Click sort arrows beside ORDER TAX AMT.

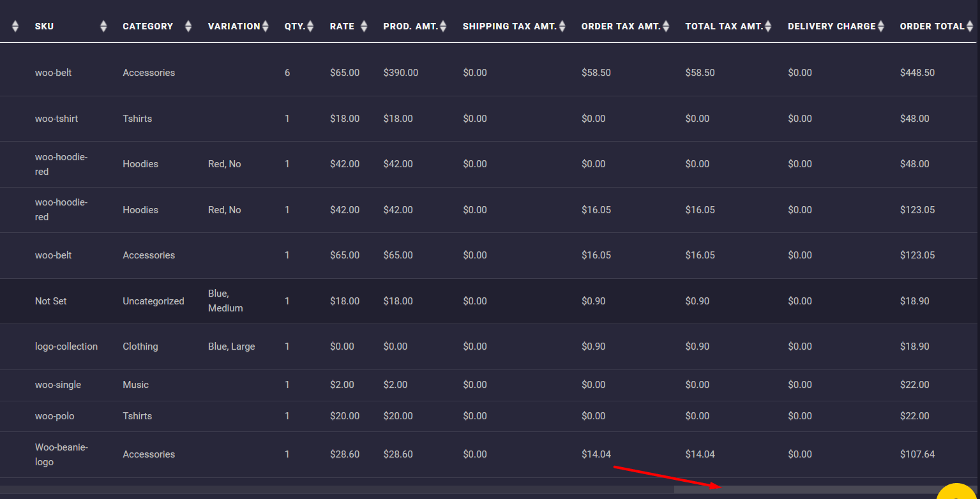(x=666, y=26)
